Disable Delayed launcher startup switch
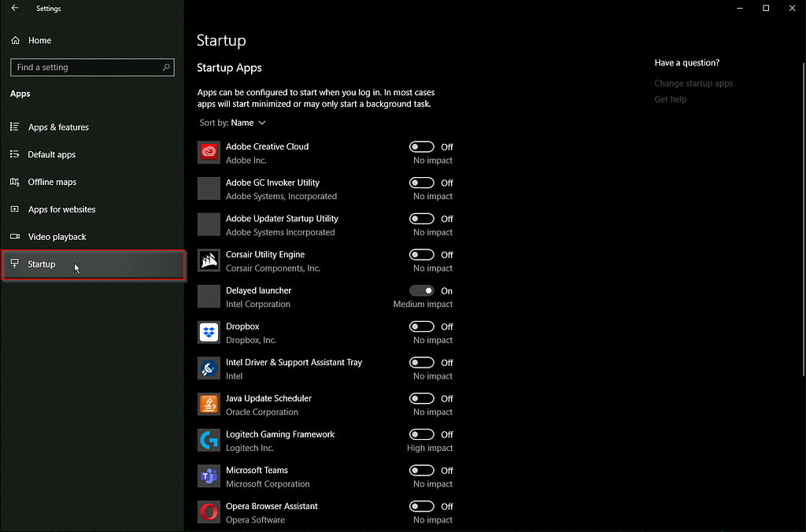 point(422,291)
